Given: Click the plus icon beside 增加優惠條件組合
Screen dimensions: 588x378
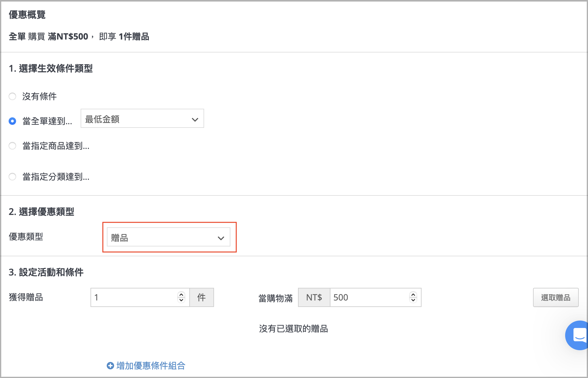Looking at the screenshot, I should 110,366.
